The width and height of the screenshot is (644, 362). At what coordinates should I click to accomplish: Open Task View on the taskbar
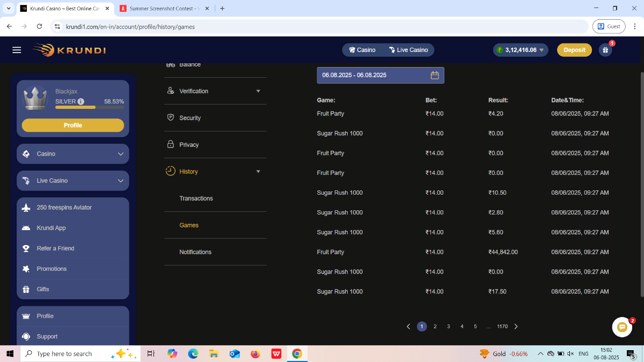coord(151,354)
